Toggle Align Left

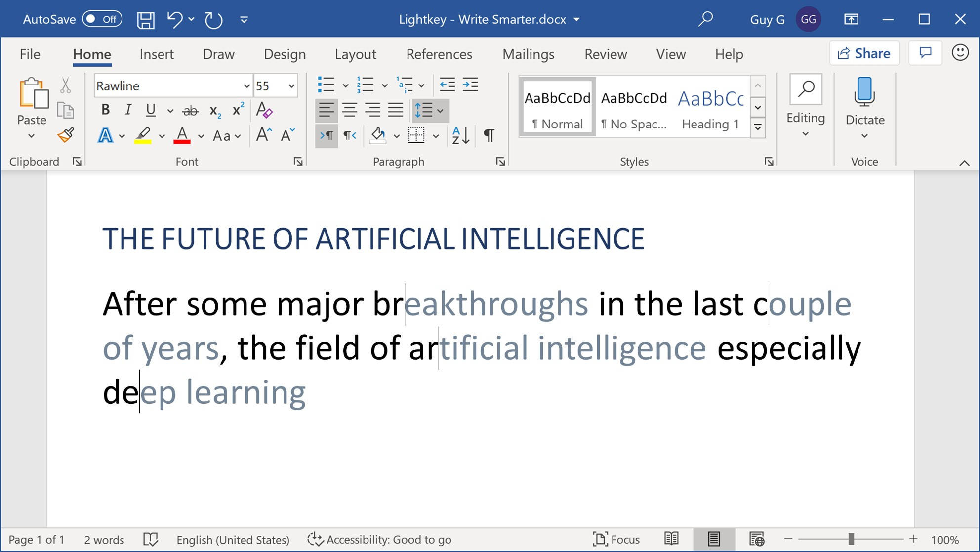[326, 110]
